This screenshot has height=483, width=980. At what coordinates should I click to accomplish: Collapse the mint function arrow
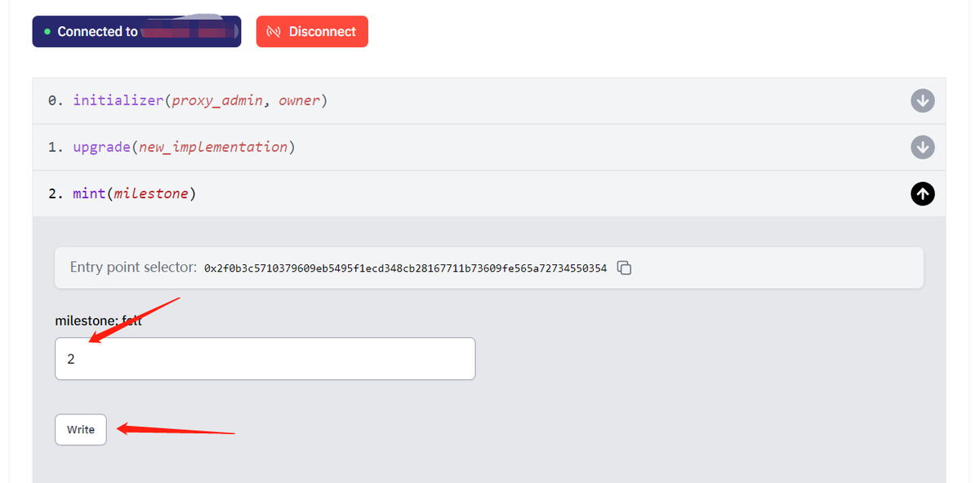click(922, 193)
